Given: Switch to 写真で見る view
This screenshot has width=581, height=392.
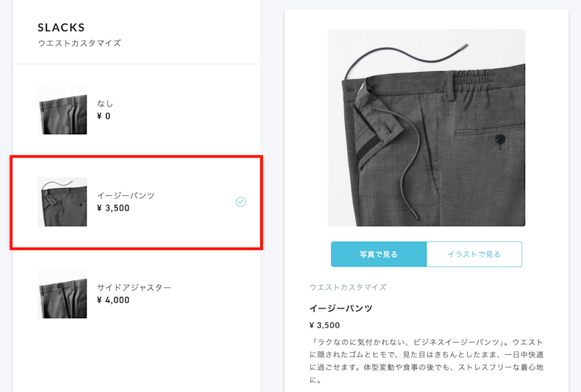Looking at the screenshot, I should coord(378,254).
